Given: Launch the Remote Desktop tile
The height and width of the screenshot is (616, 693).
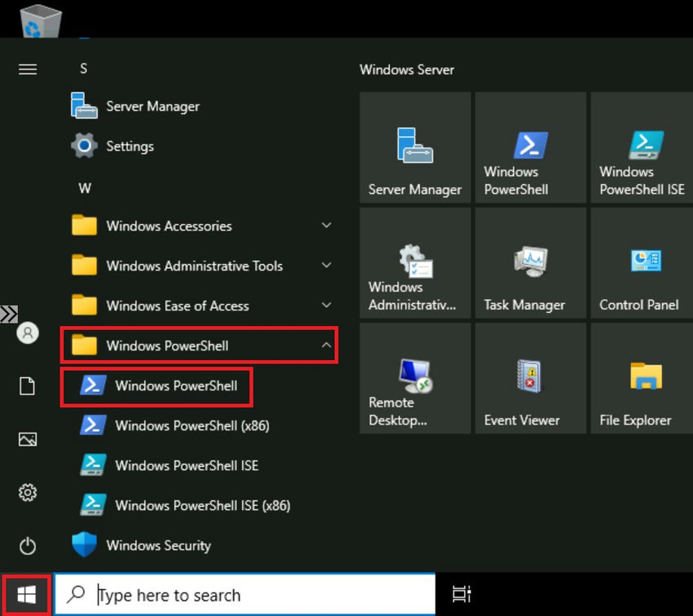Looking at the screenshot, I should click(x=414, y=377).
